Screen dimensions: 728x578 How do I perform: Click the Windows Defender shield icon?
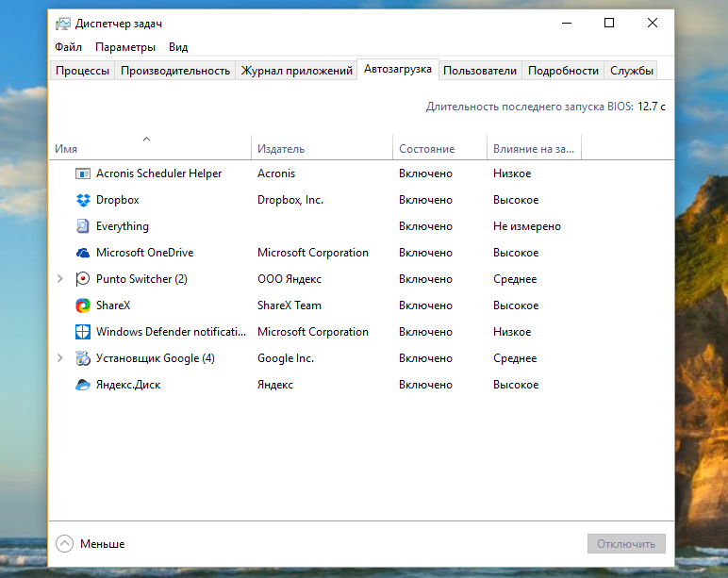point(83,332)
